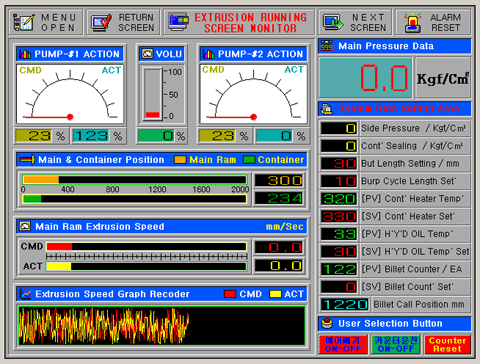The height and width of the screenshot is (364, 480).
Task: Click the icon beside System Data Setting Area
Action: 327,109
